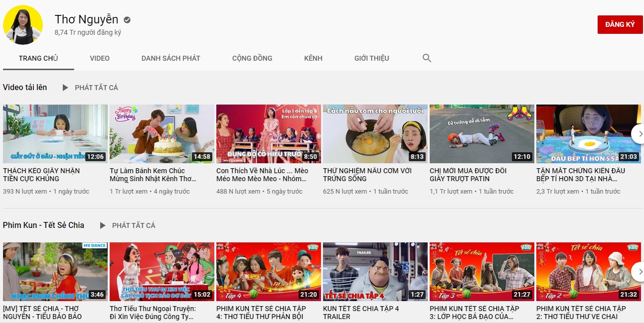Open the roller skate video thumbnail
Image resolution: width=644 pixels, height=323 pixels.
click(482, 134)
